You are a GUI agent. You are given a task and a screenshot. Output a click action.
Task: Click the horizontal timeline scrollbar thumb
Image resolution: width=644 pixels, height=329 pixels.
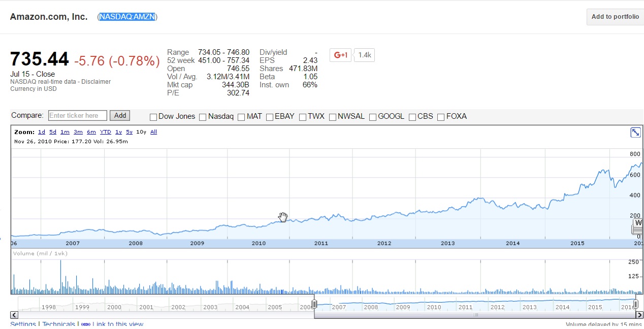coord(475,315)
